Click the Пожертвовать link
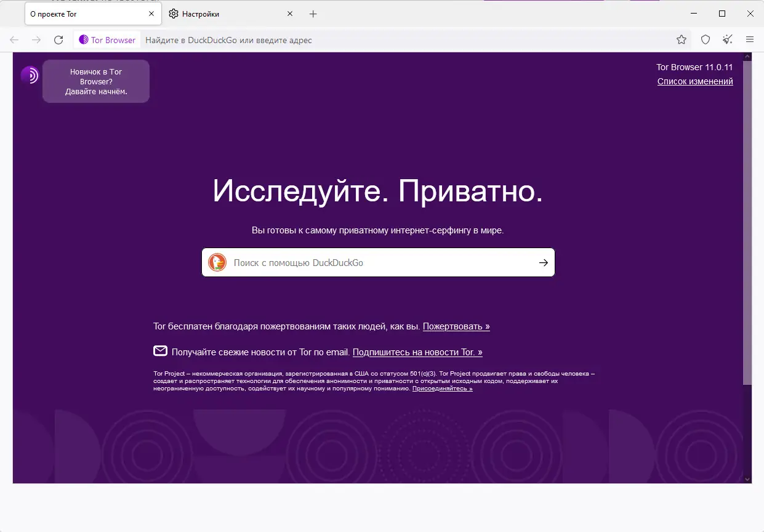764x532 pixels. tap(456, 326)
